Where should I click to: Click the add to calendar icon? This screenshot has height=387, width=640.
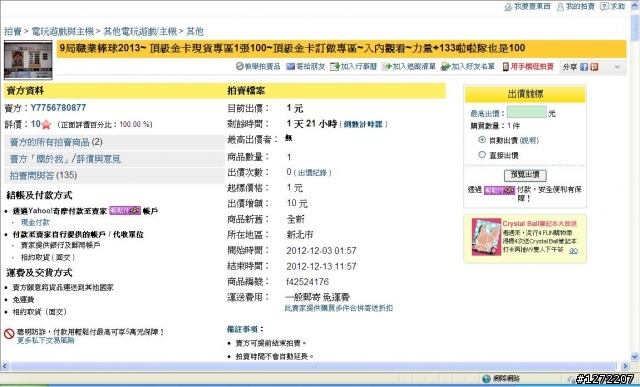[x=335, y=66]
